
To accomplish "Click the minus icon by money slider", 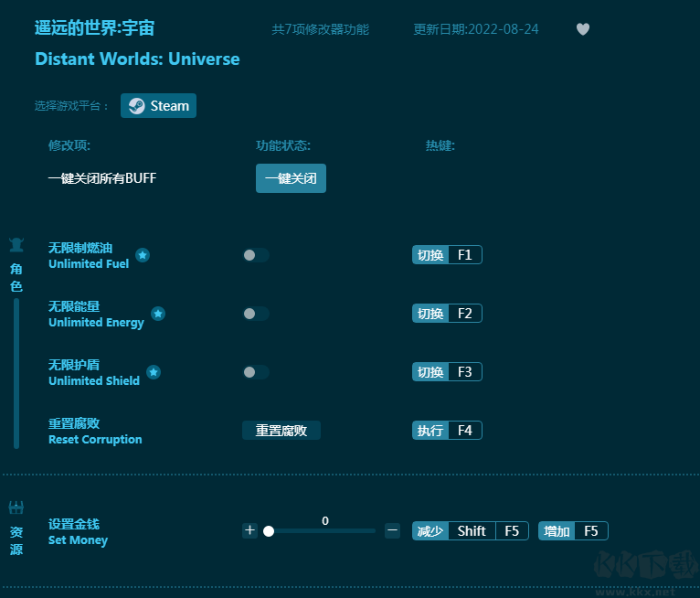I will click(392, 530).
